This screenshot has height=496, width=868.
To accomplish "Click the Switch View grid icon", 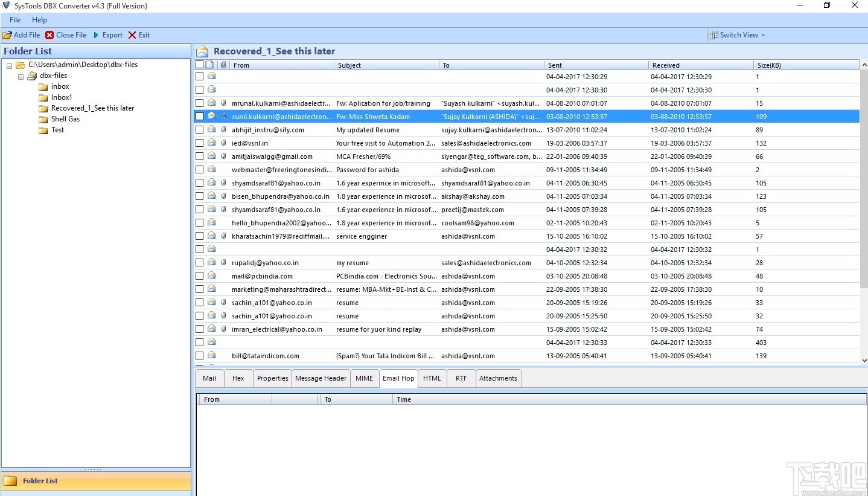I will click(715, 34).
